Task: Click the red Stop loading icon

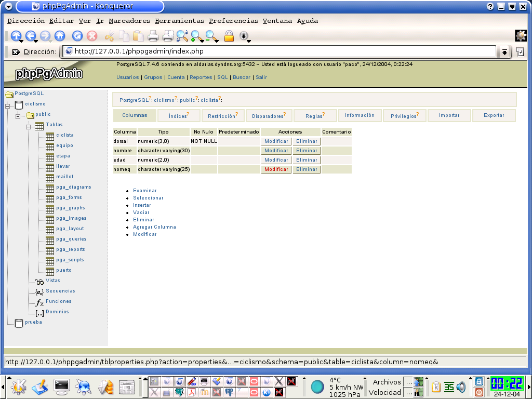Action: click(x=92, y=36)
